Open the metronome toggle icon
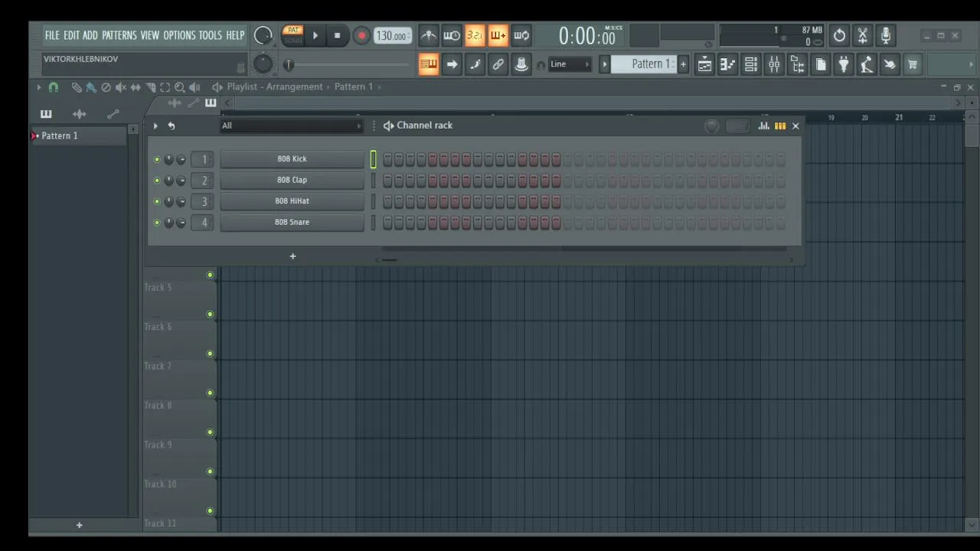Screen dimensions: 980x551 [x=429, y=35]
